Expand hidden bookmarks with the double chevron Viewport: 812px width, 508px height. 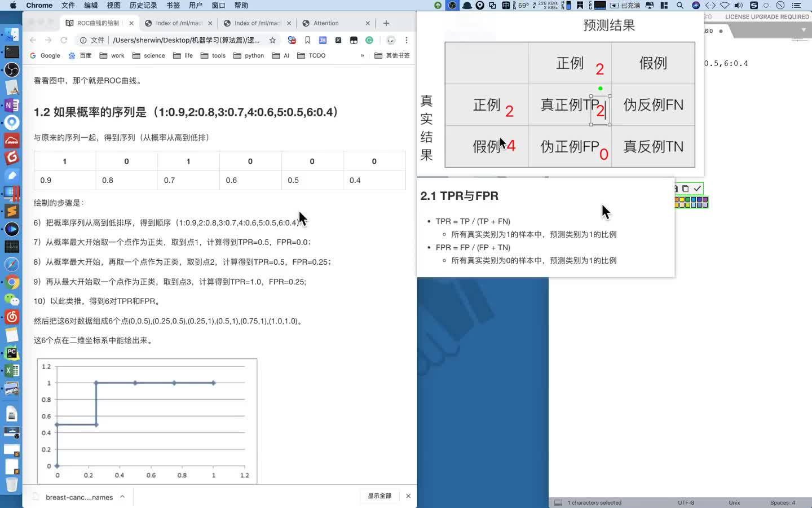click(362, 55)
